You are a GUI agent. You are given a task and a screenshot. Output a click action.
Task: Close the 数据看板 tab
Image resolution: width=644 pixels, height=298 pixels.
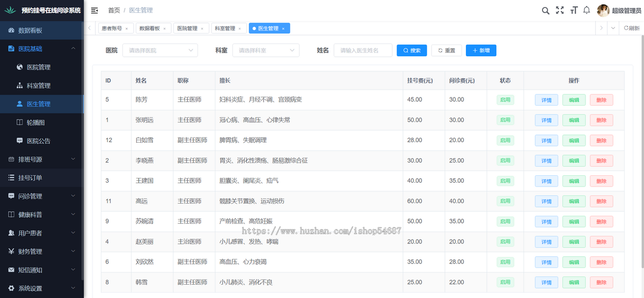[164, 28]
